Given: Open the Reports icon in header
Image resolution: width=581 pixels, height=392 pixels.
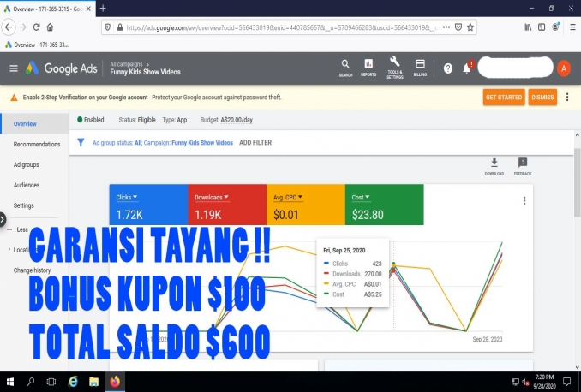Looking at the screenshot, I should [x=368, y=66].
